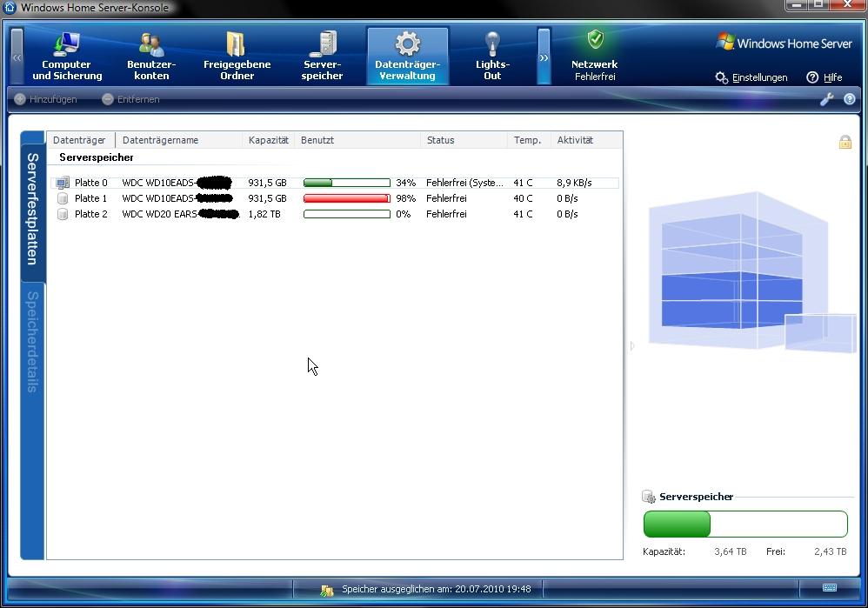Image resolution: width=868 pixels, height=608 pixels.
Task: Click the empty 0% usage bar
Action: [x=346, y=214]
